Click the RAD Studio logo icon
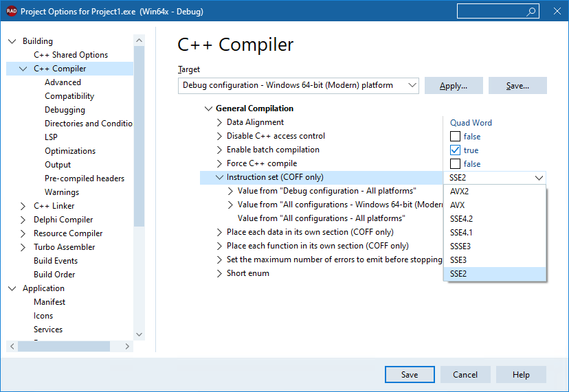569x392 pixels. pos(11,11)
